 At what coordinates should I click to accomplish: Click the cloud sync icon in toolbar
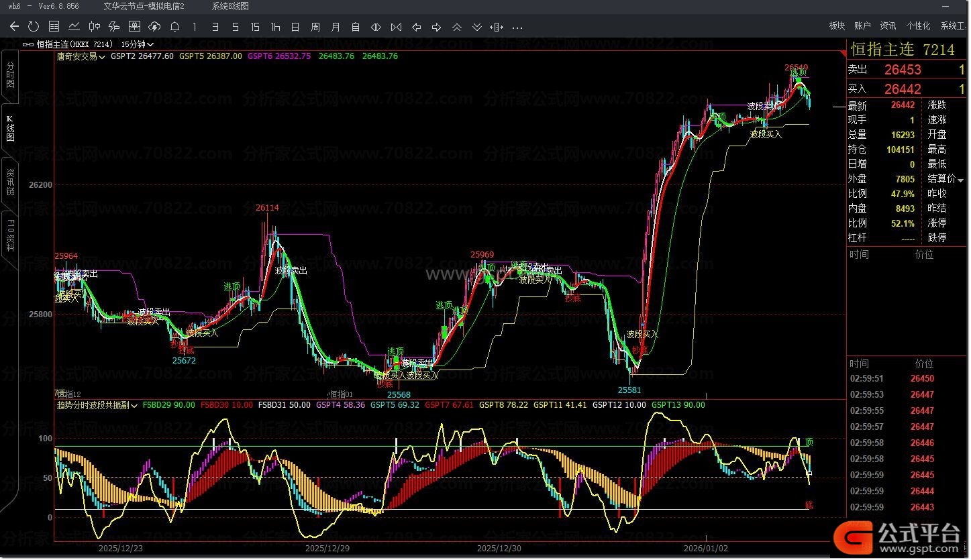coord(154,27)
